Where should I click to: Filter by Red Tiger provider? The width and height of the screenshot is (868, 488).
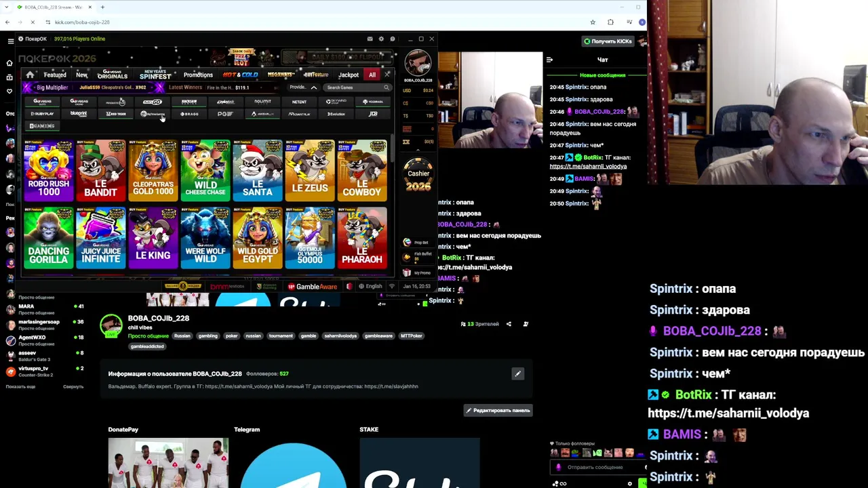[x=116, y=114]
